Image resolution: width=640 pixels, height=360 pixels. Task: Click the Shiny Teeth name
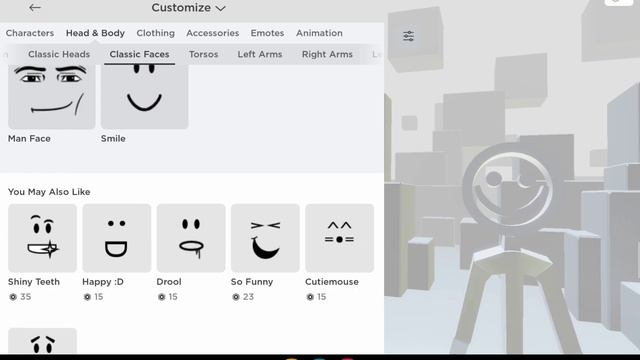pos(34,282)
